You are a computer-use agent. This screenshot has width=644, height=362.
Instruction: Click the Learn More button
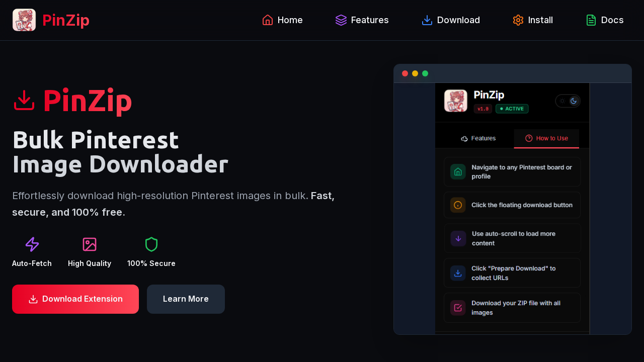point(186,299)
